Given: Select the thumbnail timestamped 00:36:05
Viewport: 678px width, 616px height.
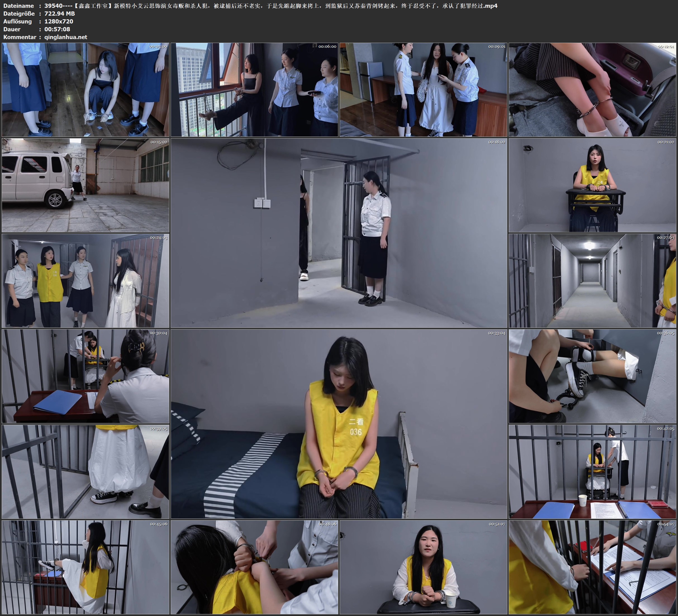Looking at the screenshot, I should click(x=592, y=376).
